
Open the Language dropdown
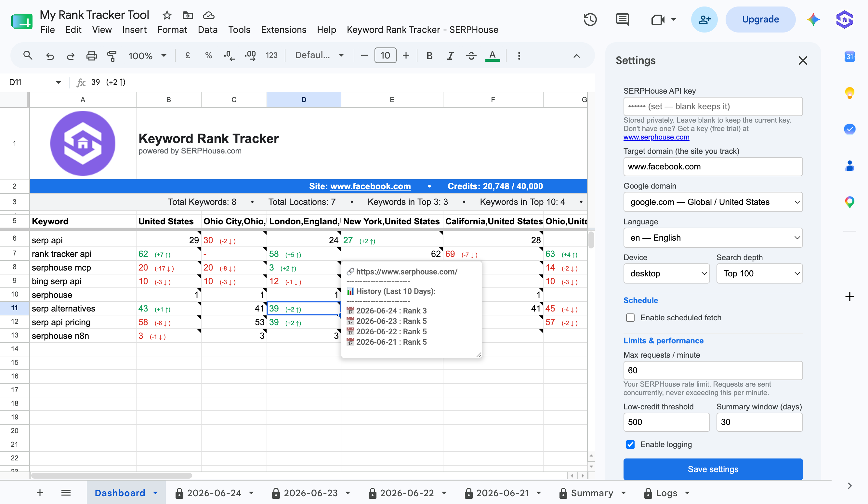[x=713, y=238]
